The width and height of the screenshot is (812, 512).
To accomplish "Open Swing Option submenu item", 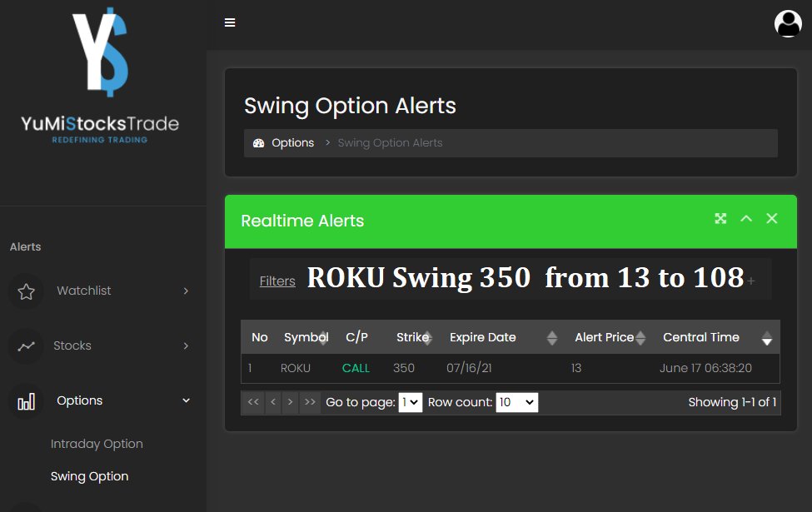I will click(x=90, y=476).
